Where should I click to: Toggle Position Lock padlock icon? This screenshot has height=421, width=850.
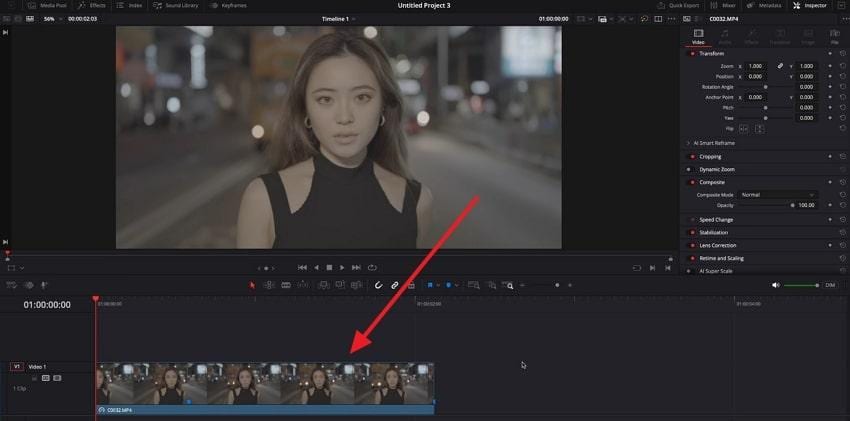click(411, 285)
